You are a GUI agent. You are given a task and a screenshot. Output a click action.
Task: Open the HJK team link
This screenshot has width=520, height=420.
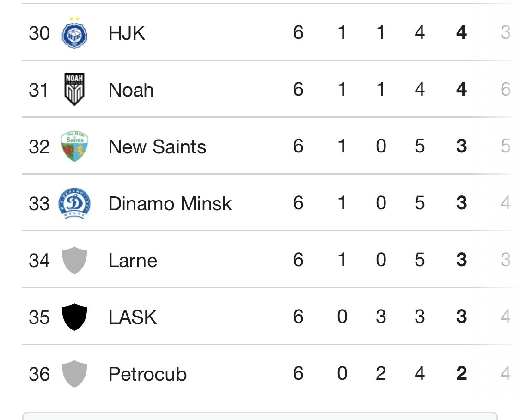pyautogui.click(x=127, y=33)
